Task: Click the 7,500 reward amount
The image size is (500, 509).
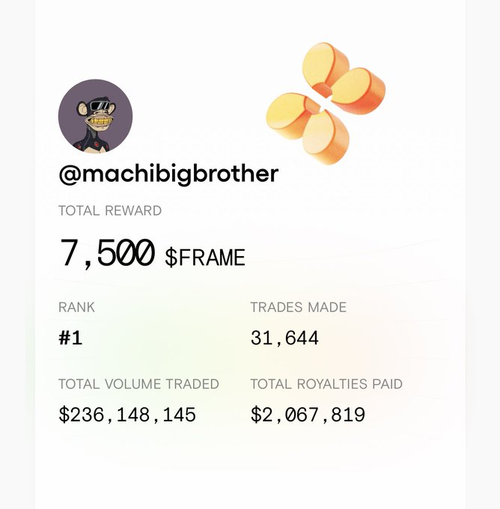Action: point(107,253)
